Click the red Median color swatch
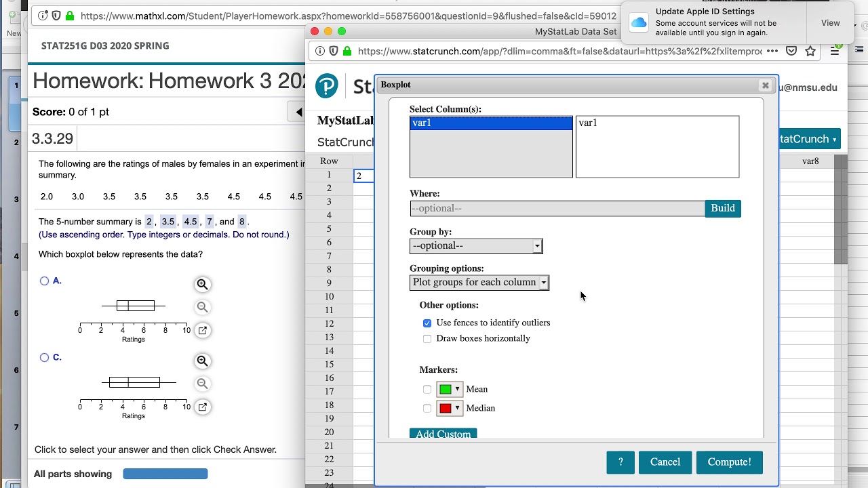This screenshot has width=868, height=488. tap(446, 408)
